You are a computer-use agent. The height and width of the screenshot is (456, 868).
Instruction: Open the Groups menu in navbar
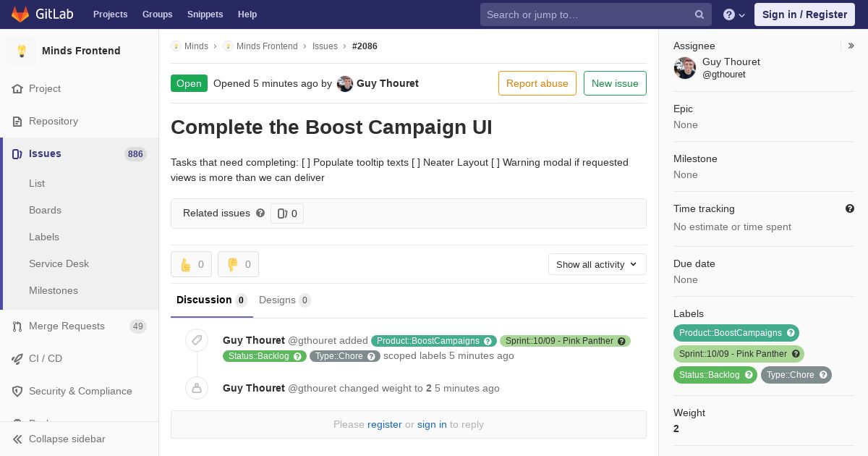(158, 14)
